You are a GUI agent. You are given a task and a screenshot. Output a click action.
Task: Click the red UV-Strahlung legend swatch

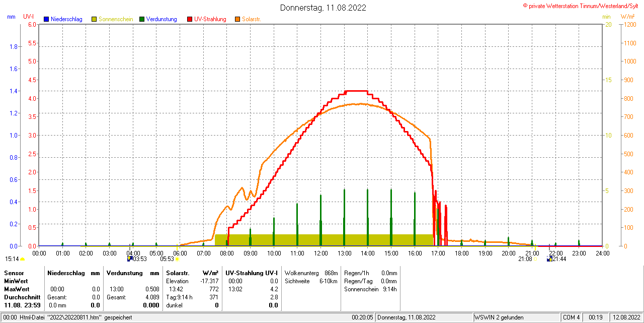pos(190,19)
